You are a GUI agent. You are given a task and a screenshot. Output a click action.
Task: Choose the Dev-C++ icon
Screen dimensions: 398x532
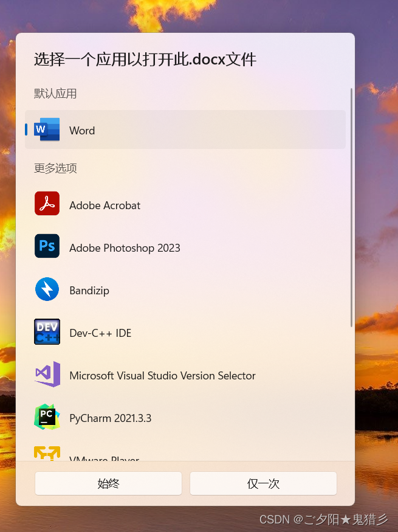tap(47, 331)
